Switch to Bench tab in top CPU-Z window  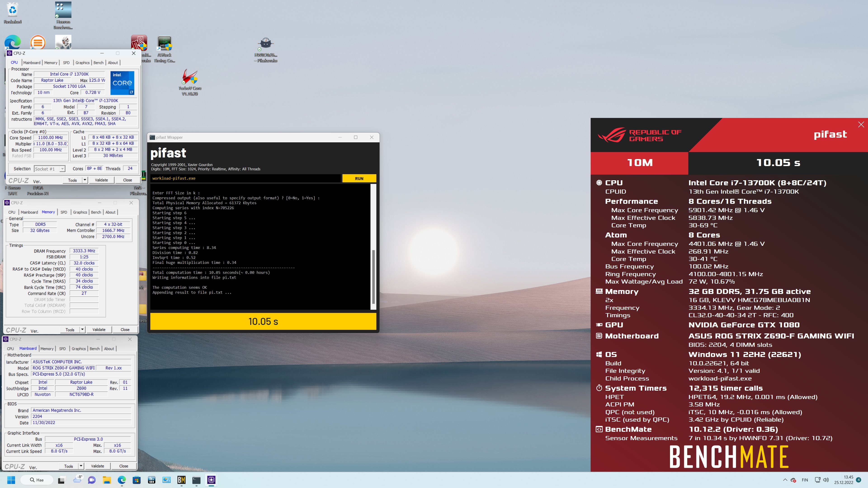pyautogui.click(x=98, y=63)
